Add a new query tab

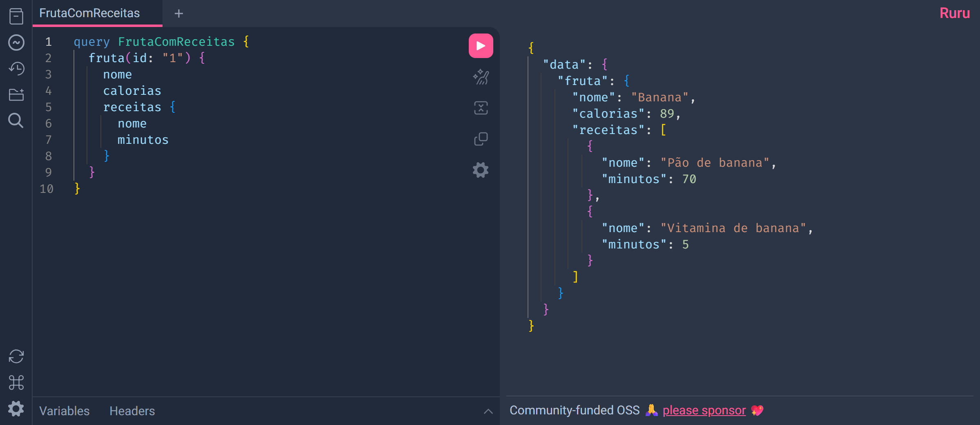pos(178,13)
